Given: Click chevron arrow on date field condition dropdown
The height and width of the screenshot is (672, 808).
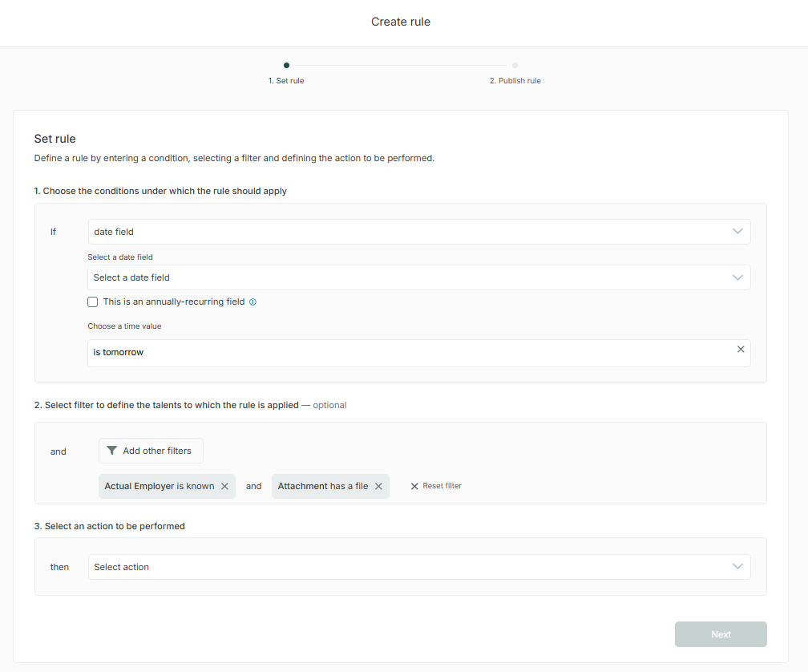Looking at the screenshot, I should tap(737, 232).
